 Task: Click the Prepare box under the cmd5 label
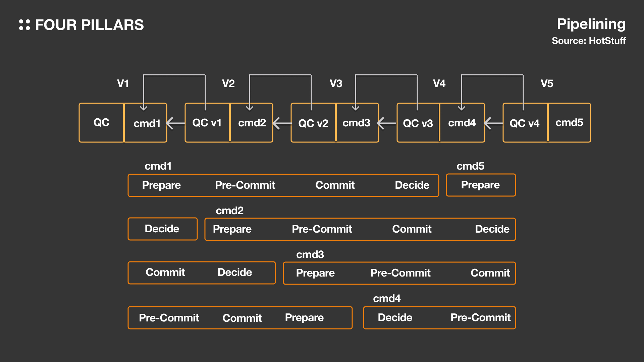point(480,185)
